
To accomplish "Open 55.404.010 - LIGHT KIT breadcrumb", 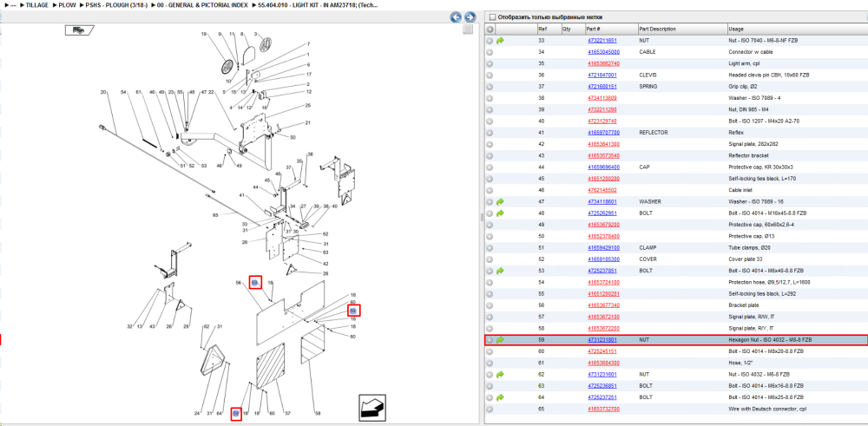I will point(319,5).
